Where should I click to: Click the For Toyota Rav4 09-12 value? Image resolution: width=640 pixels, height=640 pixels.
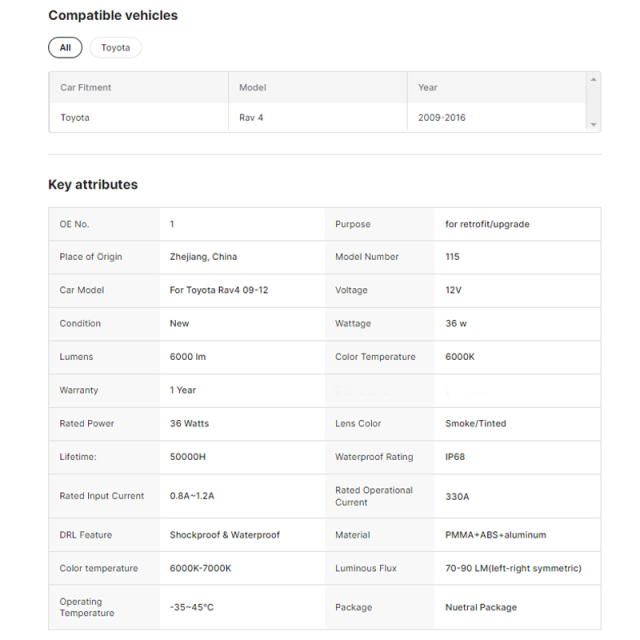pos(219,290)
